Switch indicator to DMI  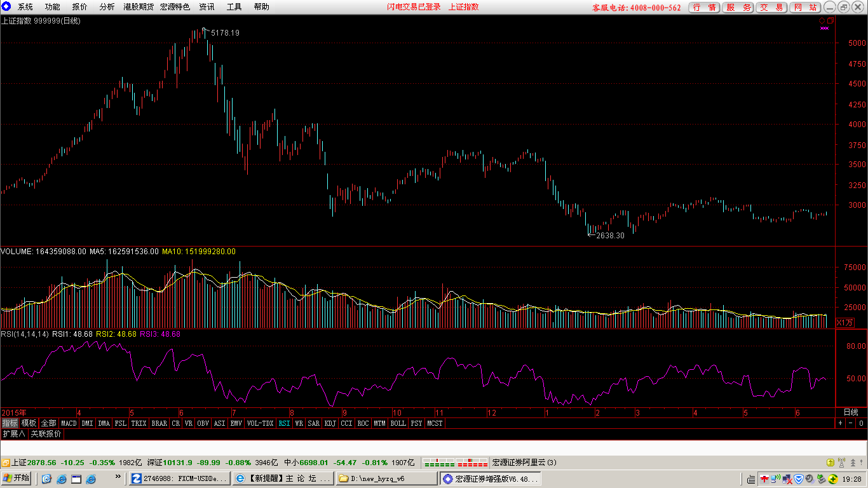pyautogui.click(x=87, y=423)
